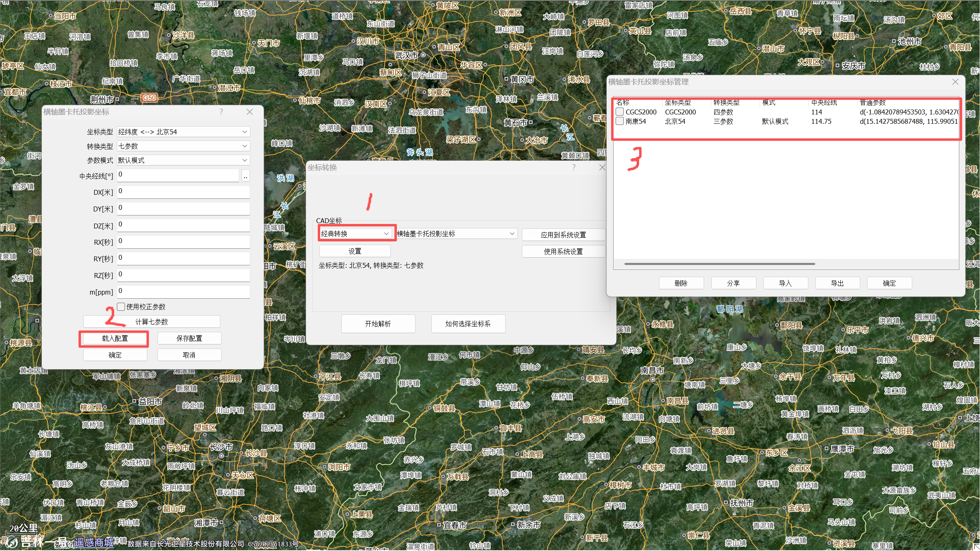Viewport: 980px width, 551px height.
Task: Click the horizontal scrollbar in the coordinate list
Action: point(719,264)
